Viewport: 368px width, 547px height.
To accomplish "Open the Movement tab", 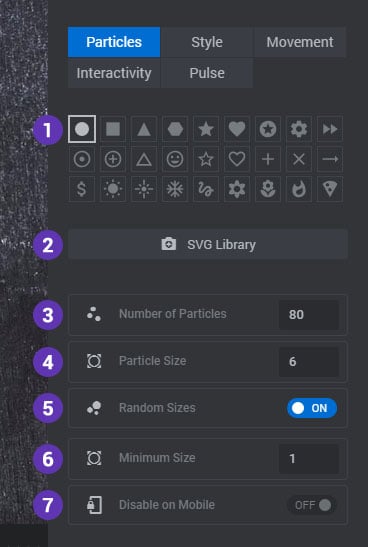I will (300, 42).
